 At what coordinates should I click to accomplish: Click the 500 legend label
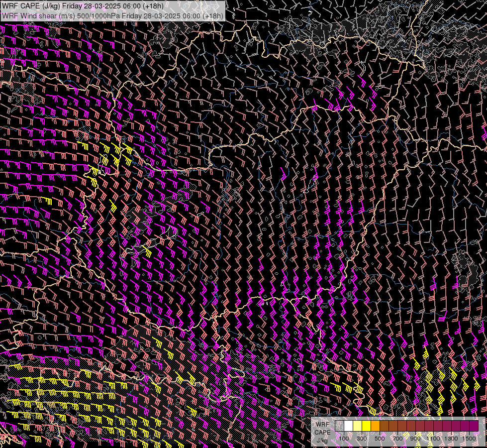pyautogui.click(x=380, y=439)
